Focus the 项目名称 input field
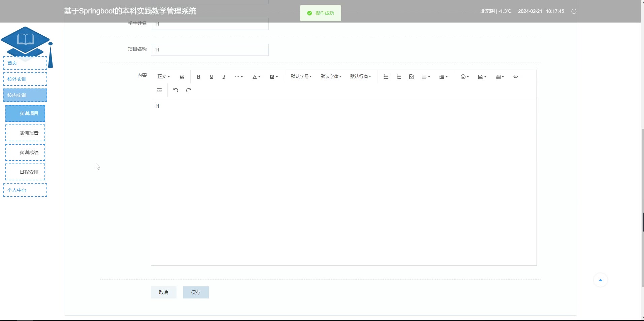The width and height of the screenshot is (644, 321). click(210, 50)
